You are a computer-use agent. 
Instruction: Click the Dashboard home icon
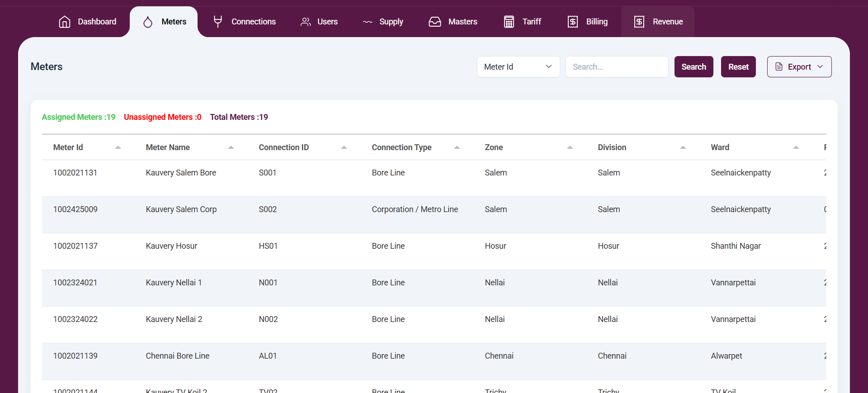(65, 22)
